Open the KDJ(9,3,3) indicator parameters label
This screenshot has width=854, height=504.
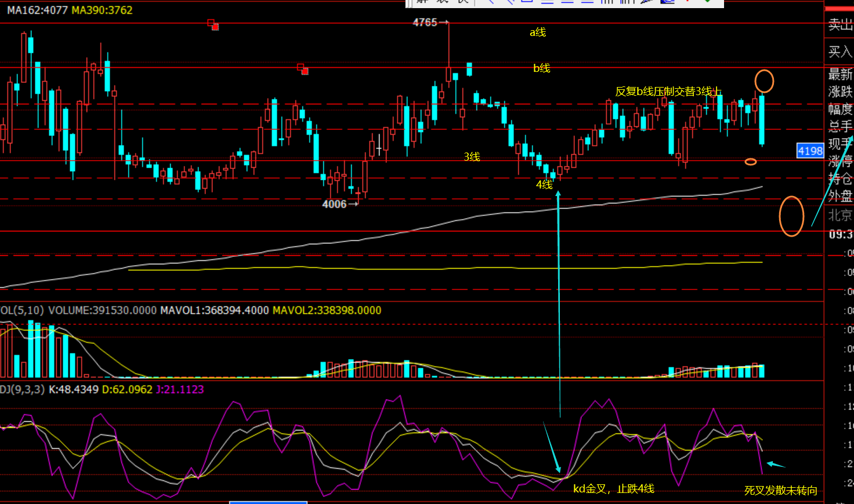pyautogui.click(x=22, y=389)
